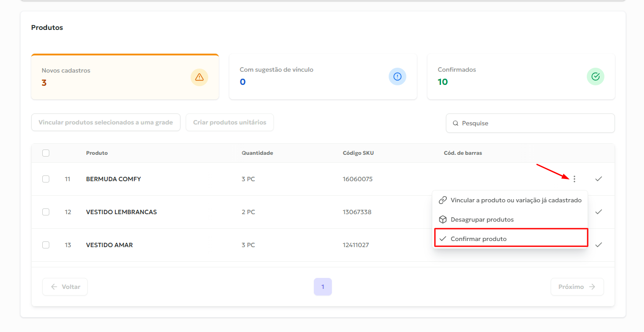The height and width of the screenshot is (332, 644).
Task: Focus the Pesquise search field
Action: 535,124
